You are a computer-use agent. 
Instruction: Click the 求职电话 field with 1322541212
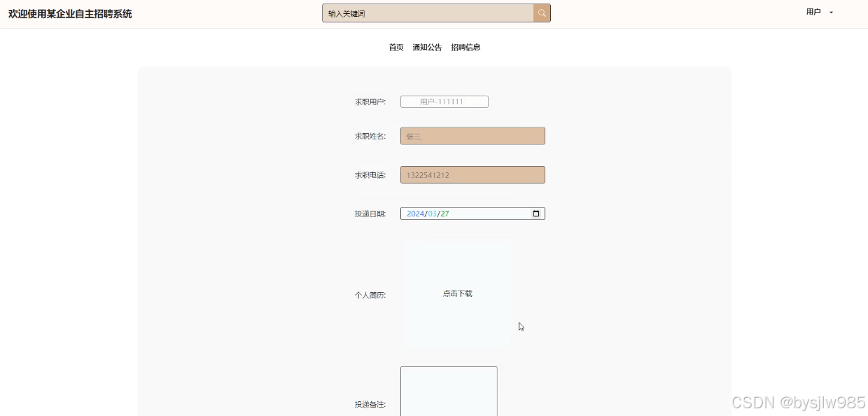(x=472, y=175)
